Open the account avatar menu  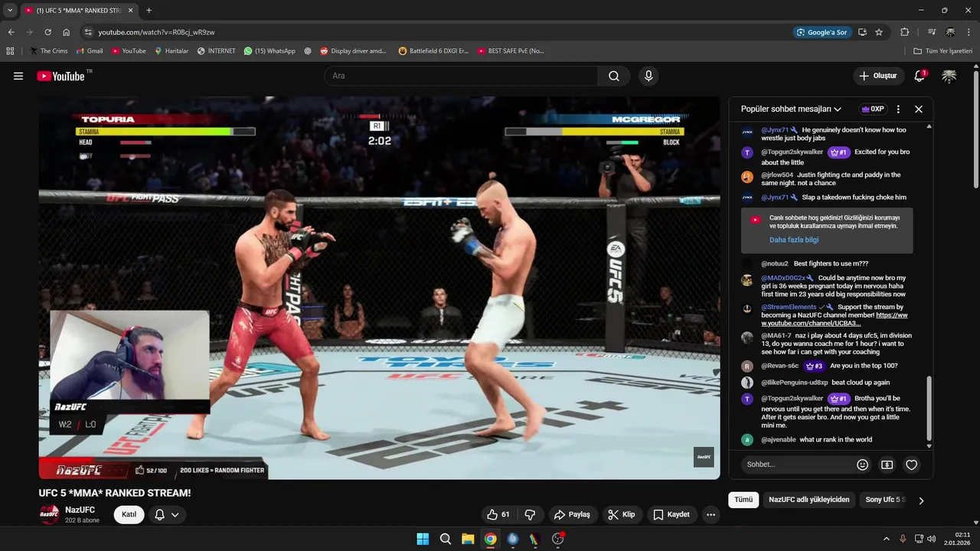tap(949, 76)
